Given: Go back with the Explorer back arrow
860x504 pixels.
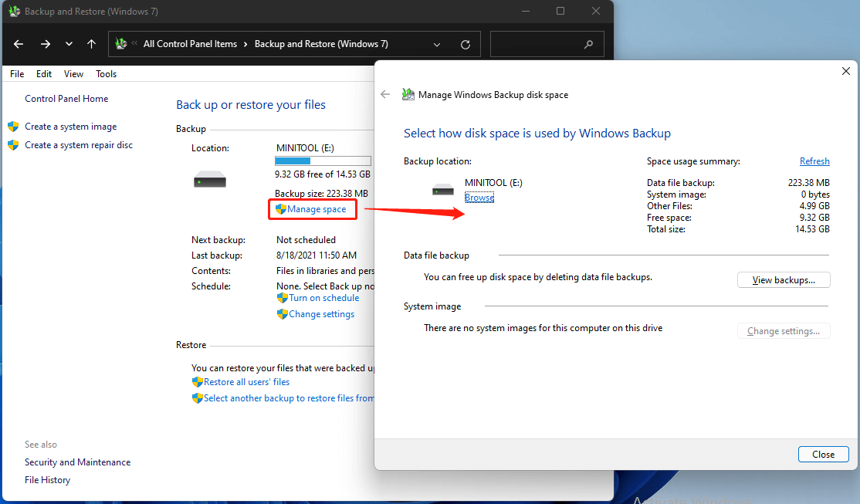Looking at the screenshot, I should pos(19,44).
